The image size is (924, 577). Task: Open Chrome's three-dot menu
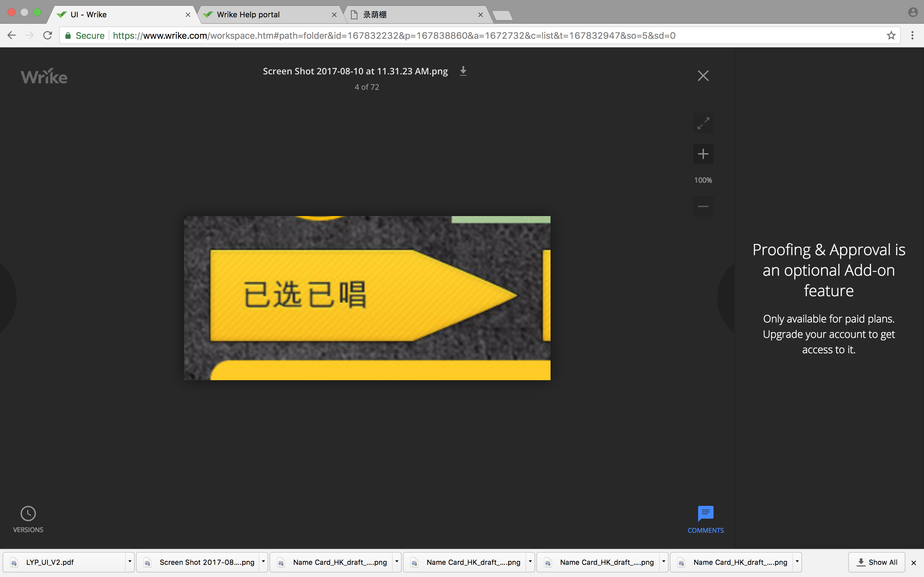[x=912, y=36]
